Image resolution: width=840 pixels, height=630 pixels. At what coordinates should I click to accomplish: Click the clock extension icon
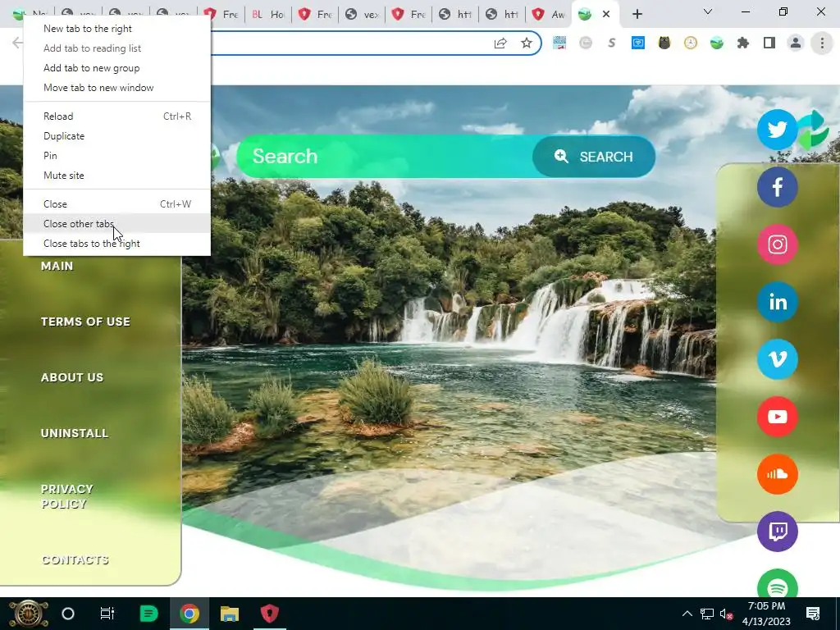pos(691,43)
